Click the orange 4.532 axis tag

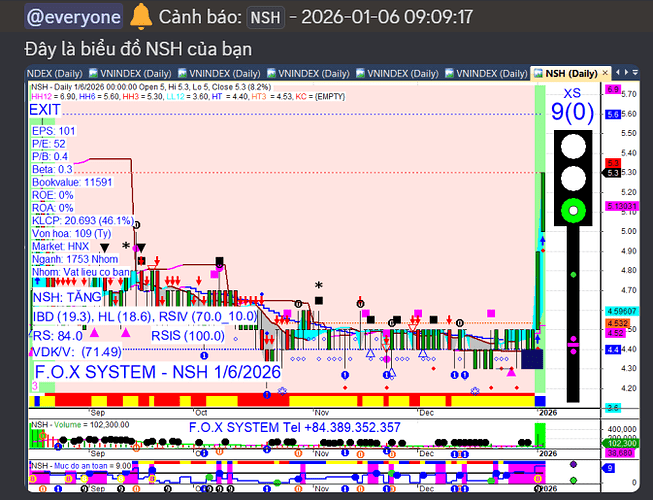tap(617, 323)
